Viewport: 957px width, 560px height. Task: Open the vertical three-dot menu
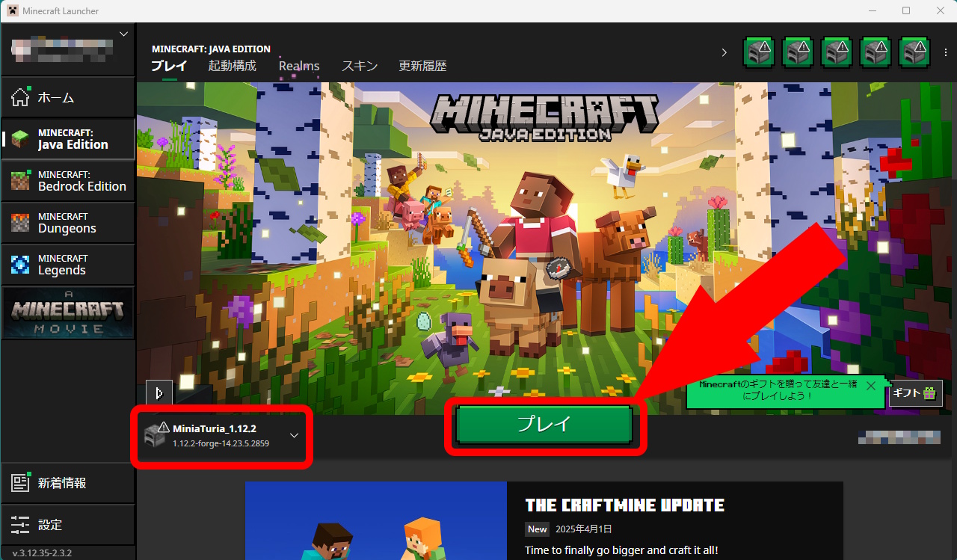pos(946,52)
